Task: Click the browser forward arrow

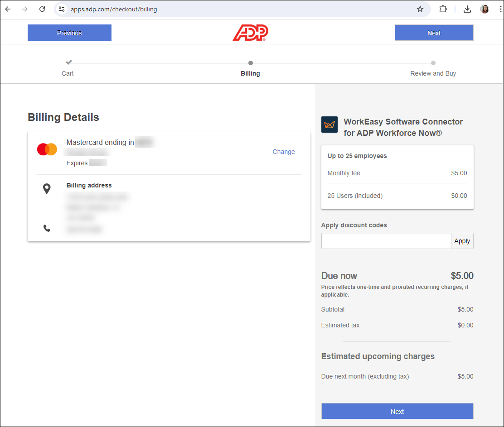Action: [25, 10]
